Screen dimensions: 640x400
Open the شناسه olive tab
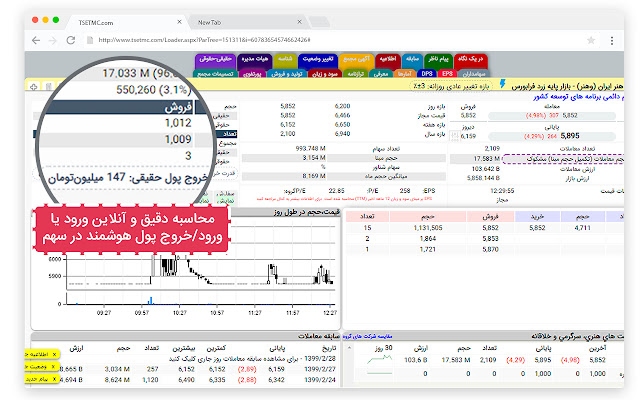284,59
